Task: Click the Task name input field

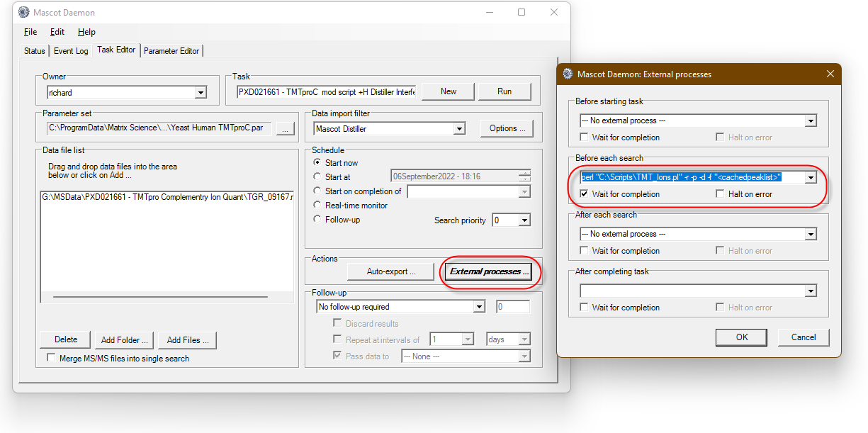Action: (x=326, y=91)
